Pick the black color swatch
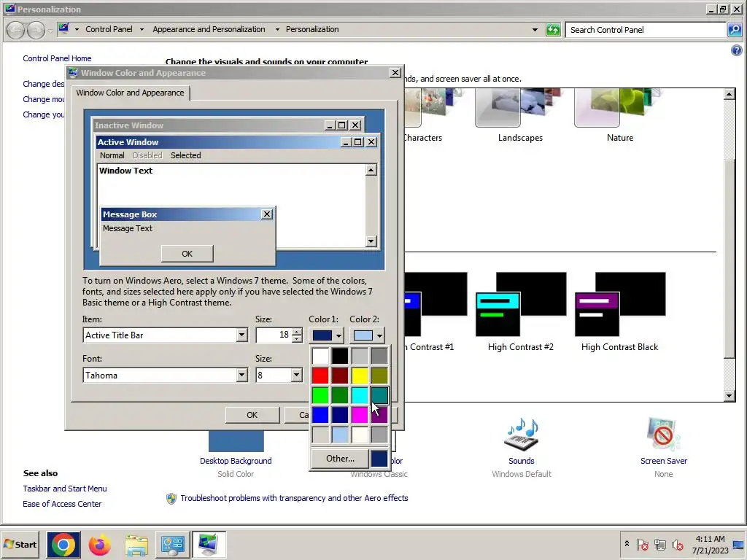Image resolution: width=747 pixels, height=560 pixels. tap(340, 356)
